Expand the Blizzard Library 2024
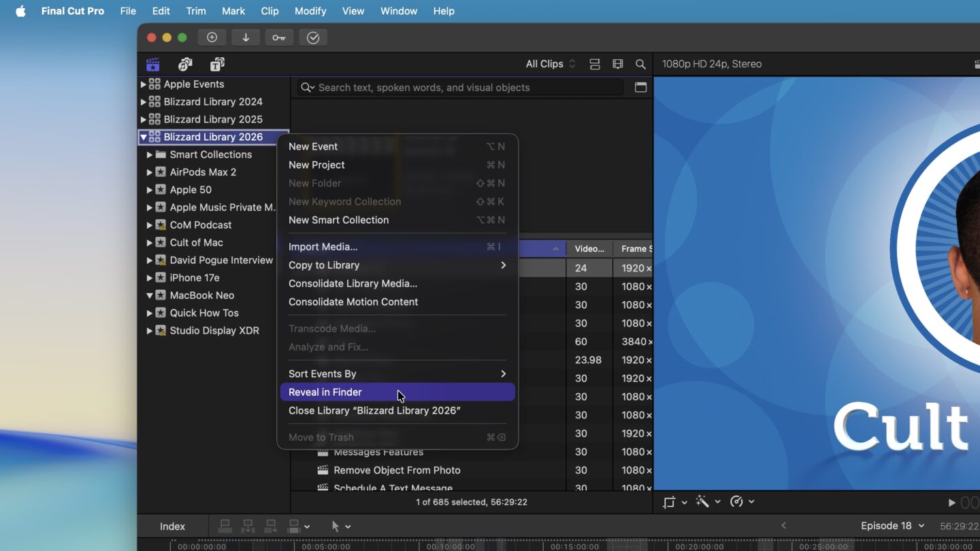 tap(144, 102)
